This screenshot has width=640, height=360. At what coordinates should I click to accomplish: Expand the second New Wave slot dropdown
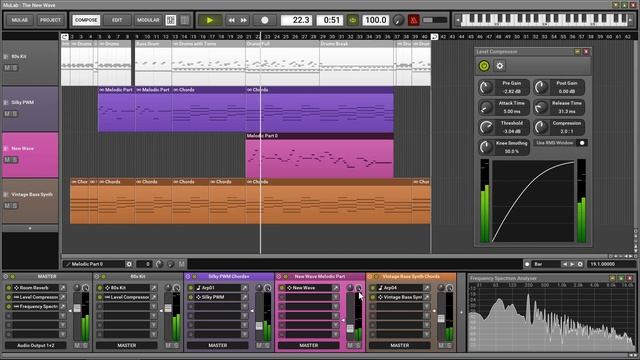pyautogui.click(x=336, y=297)
